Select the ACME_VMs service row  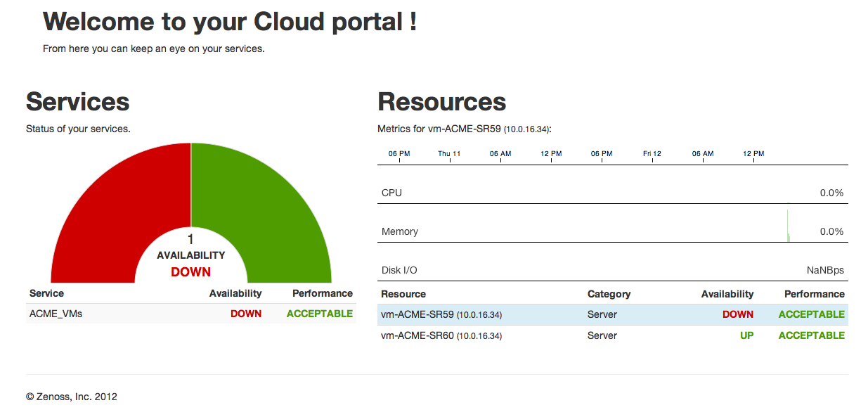pos(56,314)
